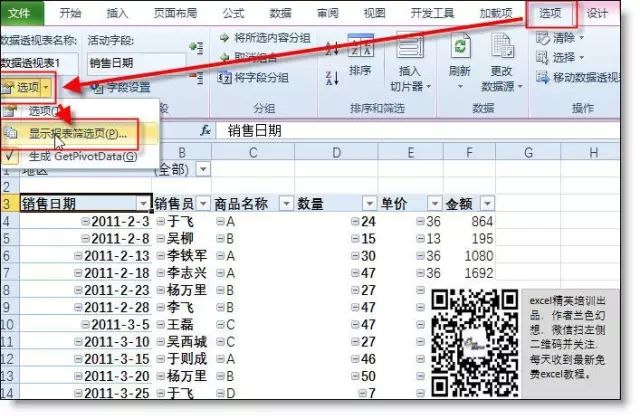Select the 选项 PivotTable tools tab
This screenshot has height=419, width=640.
tap(550, 13)
